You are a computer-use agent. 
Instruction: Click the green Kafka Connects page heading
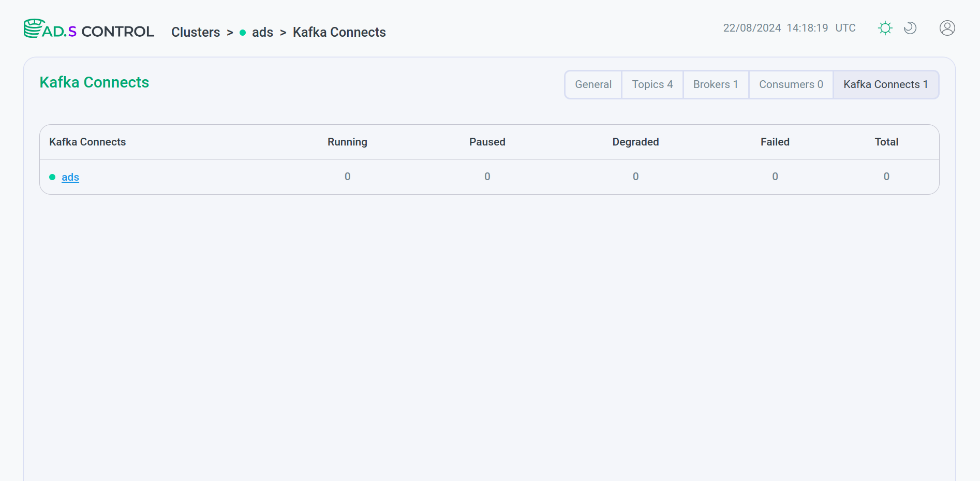click(94, 82)
